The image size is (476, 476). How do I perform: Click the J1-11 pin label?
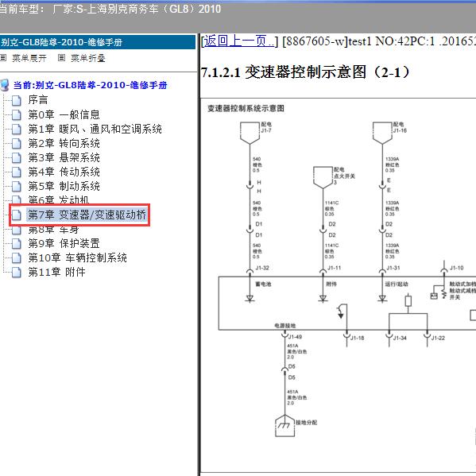335,268
